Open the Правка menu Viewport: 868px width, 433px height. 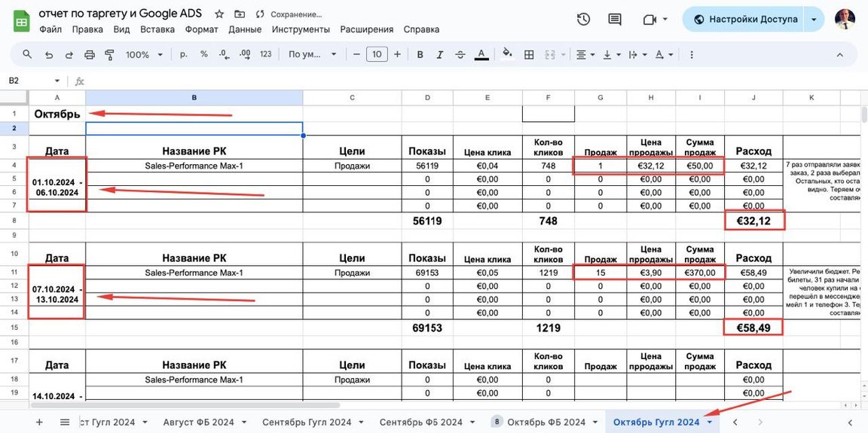(87, 29)
